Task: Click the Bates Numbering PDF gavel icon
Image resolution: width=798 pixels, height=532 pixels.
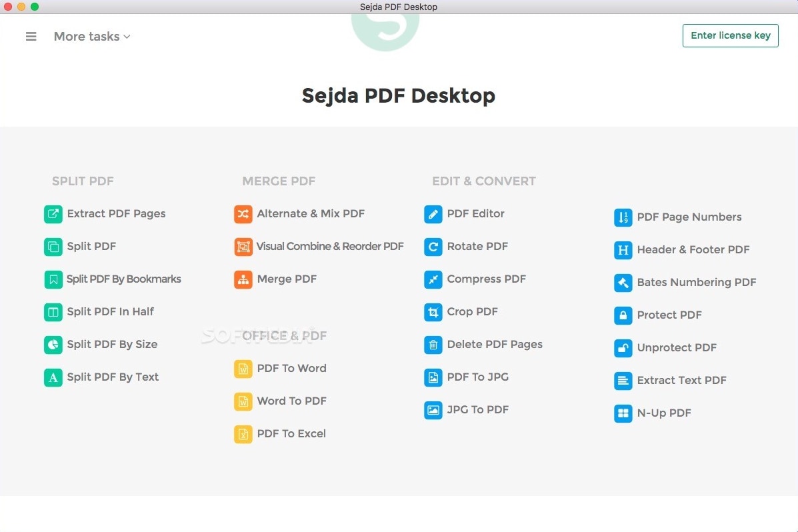Action: pos(623,283)
